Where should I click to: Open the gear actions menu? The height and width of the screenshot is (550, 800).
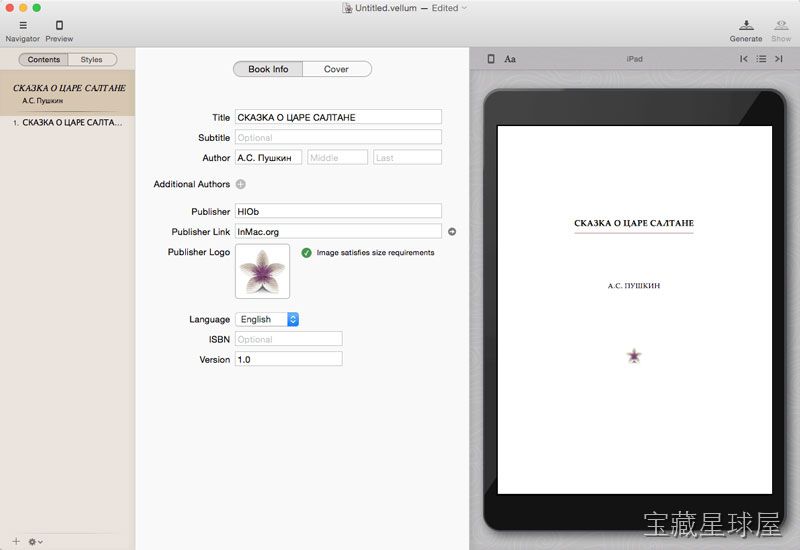[35, 541]
